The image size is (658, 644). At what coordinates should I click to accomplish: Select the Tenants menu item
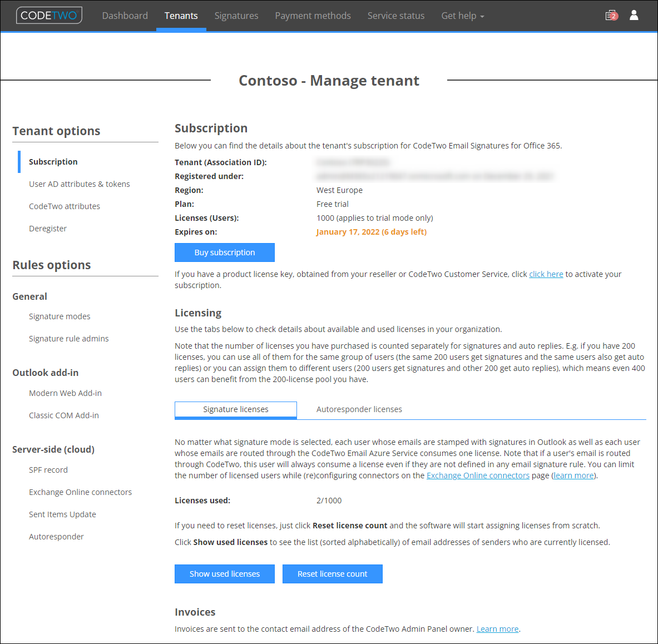(181, 16)
